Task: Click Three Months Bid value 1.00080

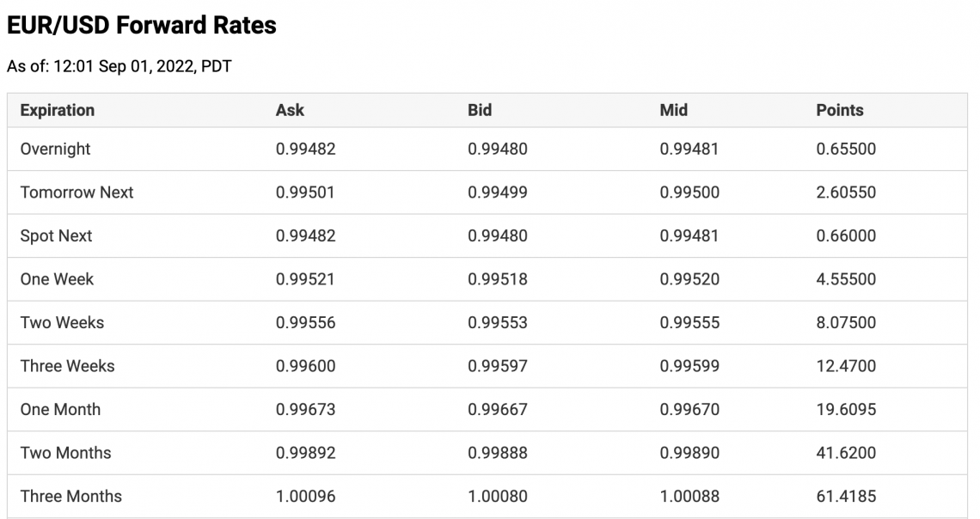Action: coord(498,497)
